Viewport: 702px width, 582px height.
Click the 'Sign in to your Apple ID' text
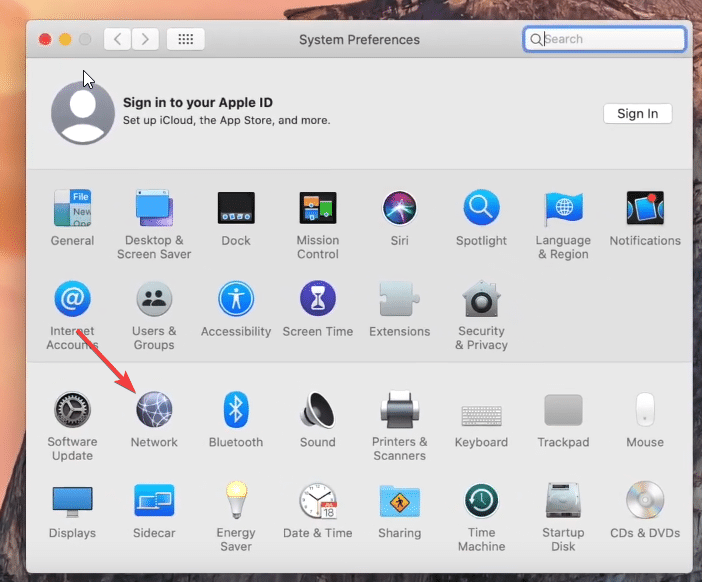coord(198,103)
